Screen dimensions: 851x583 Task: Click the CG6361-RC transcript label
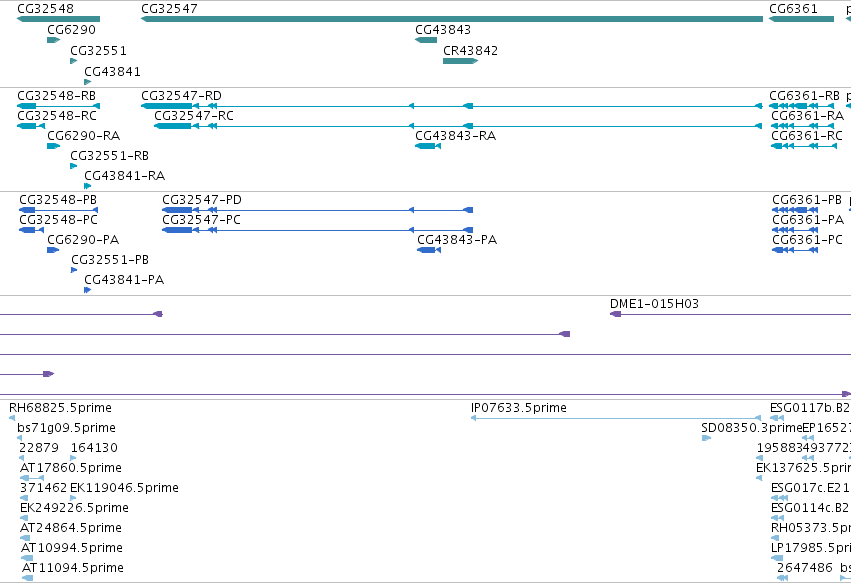(x=807, y=136)
